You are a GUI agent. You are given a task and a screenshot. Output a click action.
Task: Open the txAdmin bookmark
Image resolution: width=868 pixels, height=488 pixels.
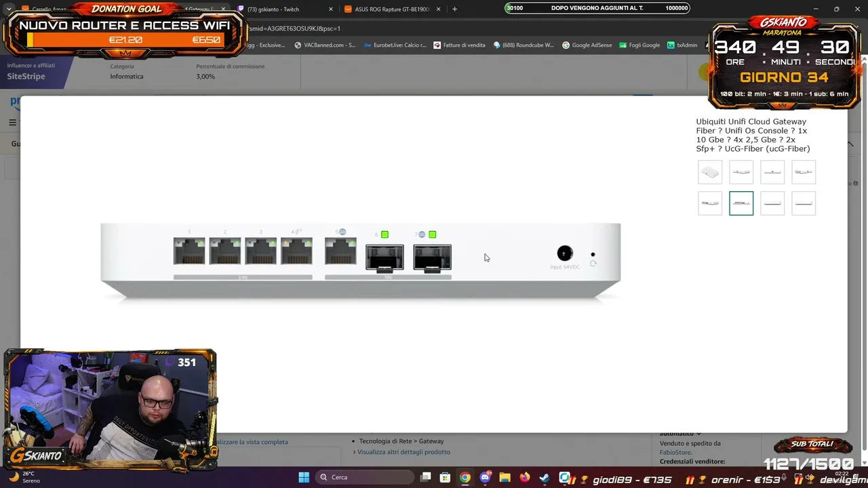pos(682,45)
